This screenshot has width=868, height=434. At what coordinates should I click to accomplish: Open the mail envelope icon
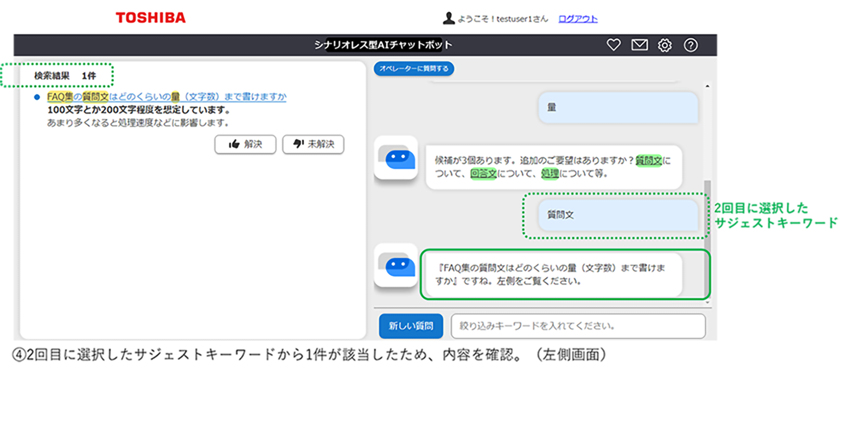(640, 45)
